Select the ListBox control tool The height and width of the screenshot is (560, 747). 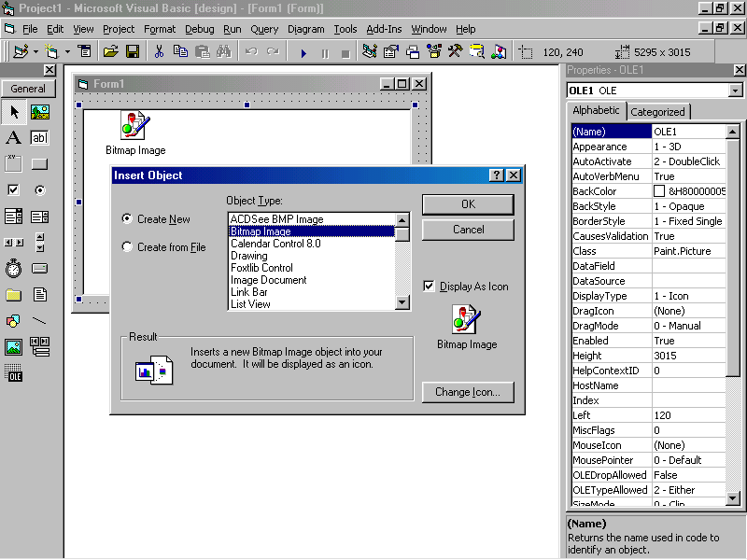[x=40, y=217]
